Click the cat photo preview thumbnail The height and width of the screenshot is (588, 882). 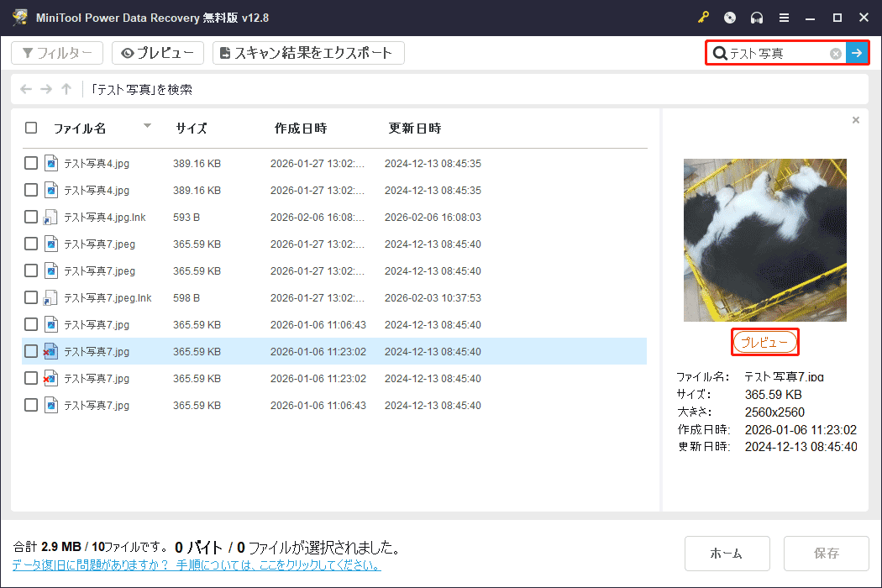pos(764,239)
